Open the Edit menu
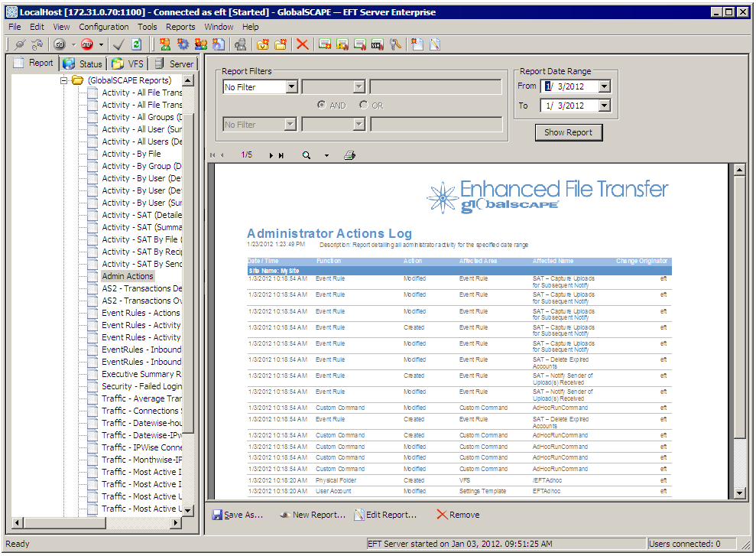The image size is (756, 556). [37, 27]
